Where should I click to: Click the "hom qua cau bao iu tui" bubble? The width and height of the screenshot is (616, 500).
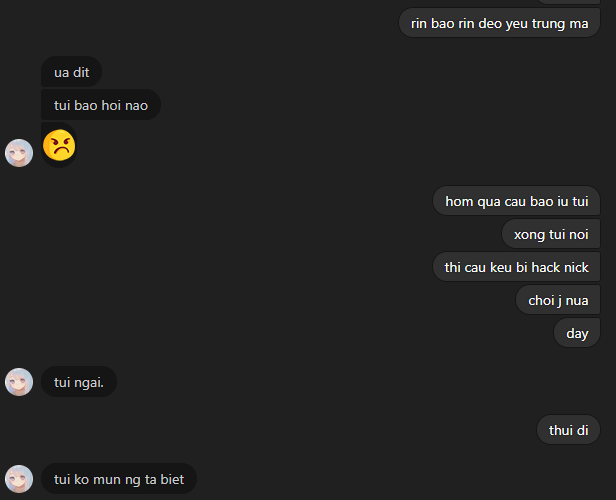[516, 201]
